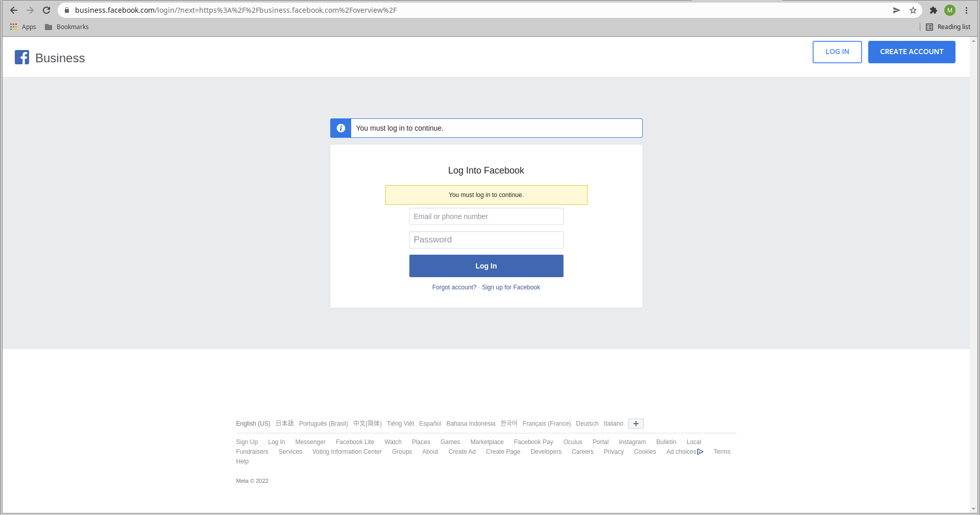Image resolution: width=980 pixels, height=515 pixels.
Task: Select Bahasa Indonesia language
Action: coord(471,424)
